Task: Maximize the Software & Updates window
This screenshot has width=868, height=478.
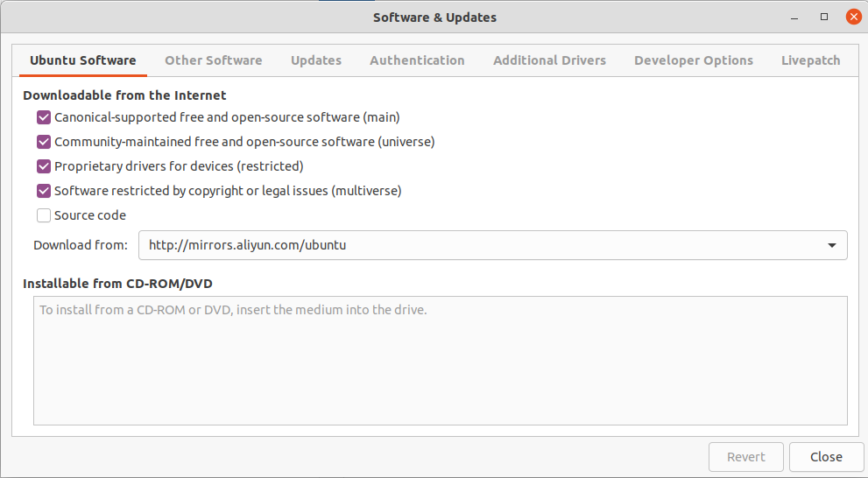Action: tap(823, 18)
